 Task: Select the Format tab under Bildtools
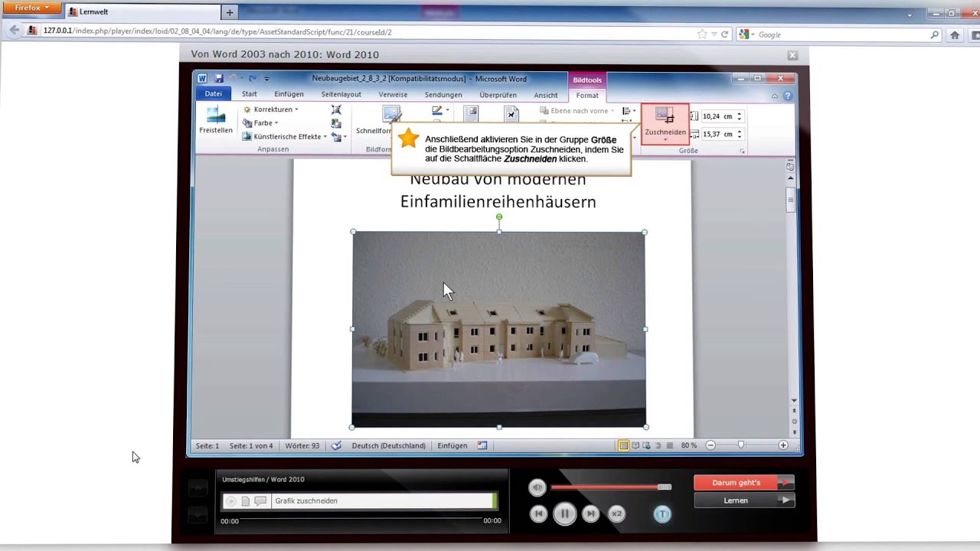(x=587, y=96)
